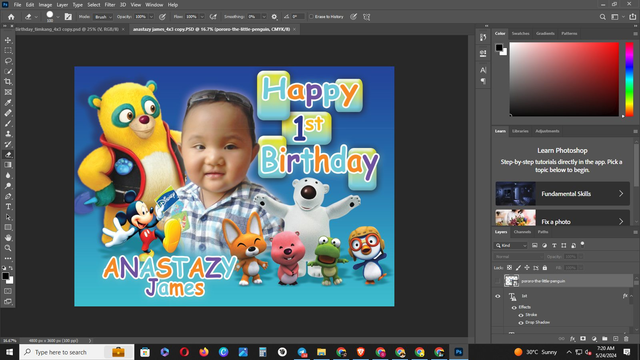
Task: Open the tool preset picker arrow
Action: tap(36, 17)
